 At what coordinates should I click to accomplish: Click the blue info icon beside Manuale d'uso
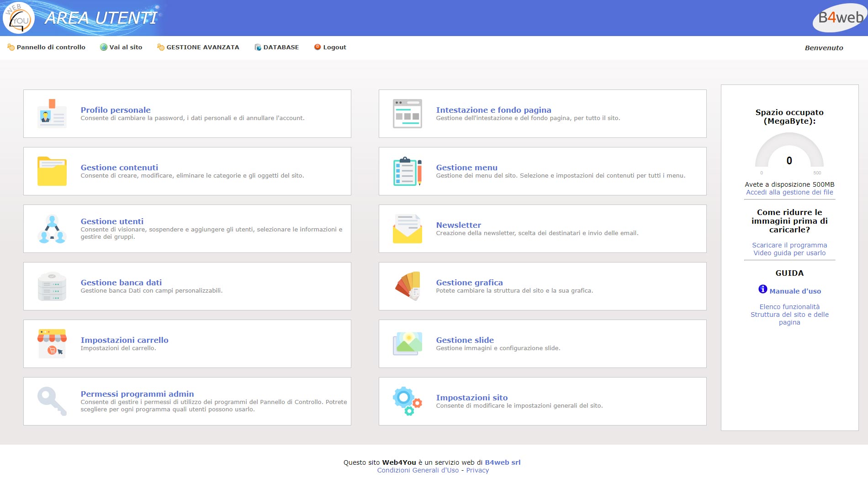pos(763,289)
